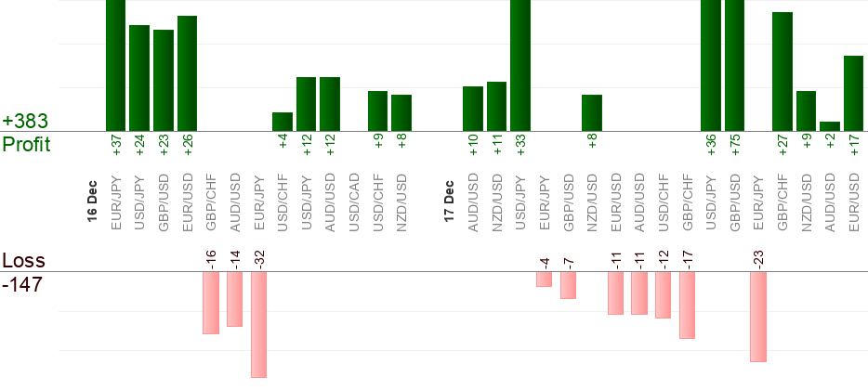
Task: Click the -4 EUR/JPY loss bar
Action: click(545, 279)
